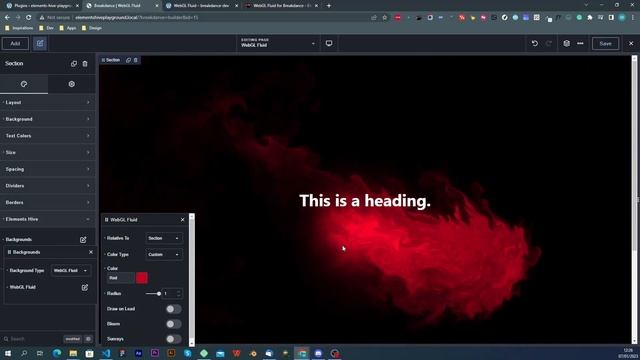The image size is (640, 360).
Task: Go back in browser history
Action: pos(7,18)
